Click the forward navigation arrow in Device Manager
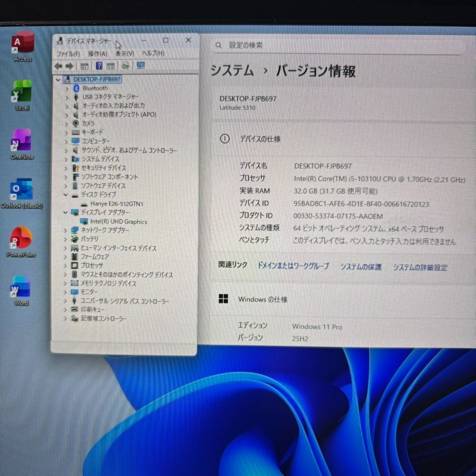This screenshot has height=476, width=476. click(x=70, y=66)
